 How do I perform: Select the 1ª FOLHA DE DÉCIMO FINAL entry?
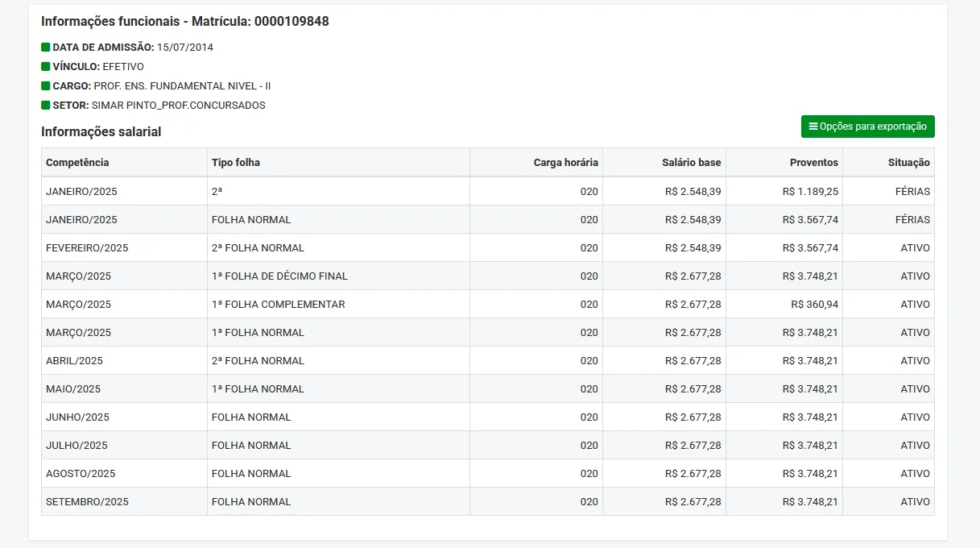coord(279,276)
